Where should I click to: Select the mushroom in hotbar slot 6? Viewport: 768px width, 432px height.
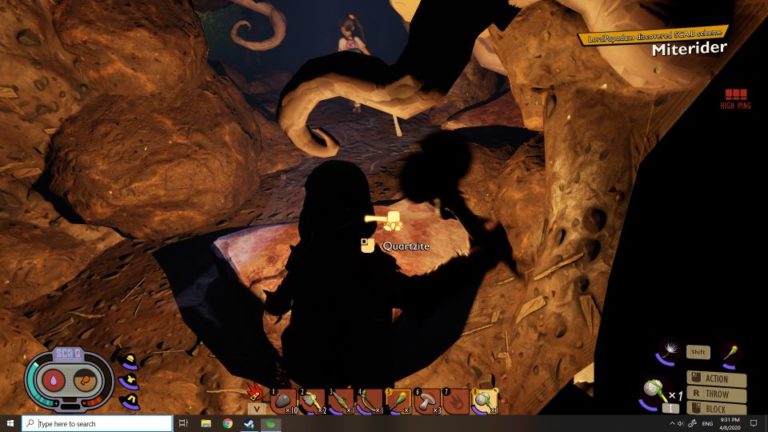click(x=427, y=400)
